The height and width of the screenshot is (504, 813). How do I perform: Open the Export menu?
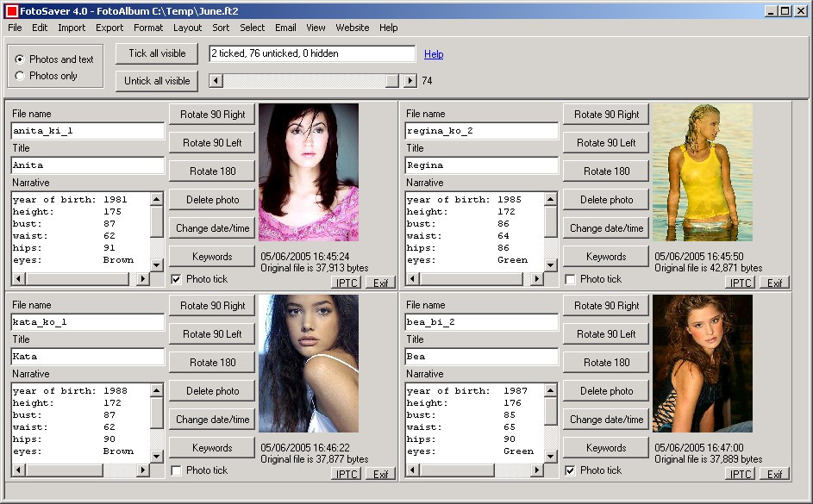tap(109, 28)
